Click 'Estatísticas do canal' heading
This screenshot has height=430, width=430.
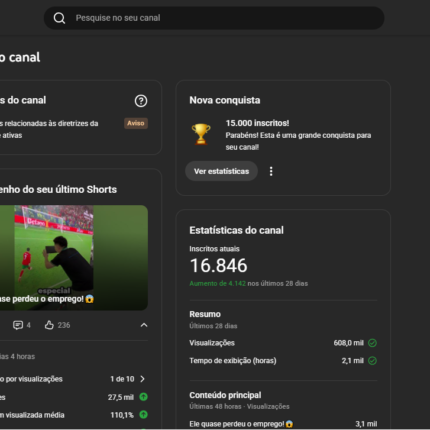click(236, 230)
